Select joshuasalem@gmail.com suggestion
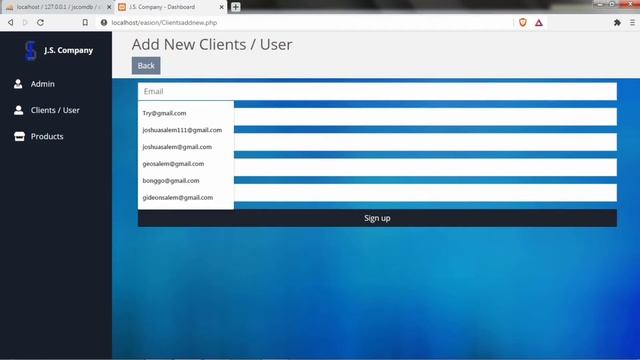 (186, 147)
